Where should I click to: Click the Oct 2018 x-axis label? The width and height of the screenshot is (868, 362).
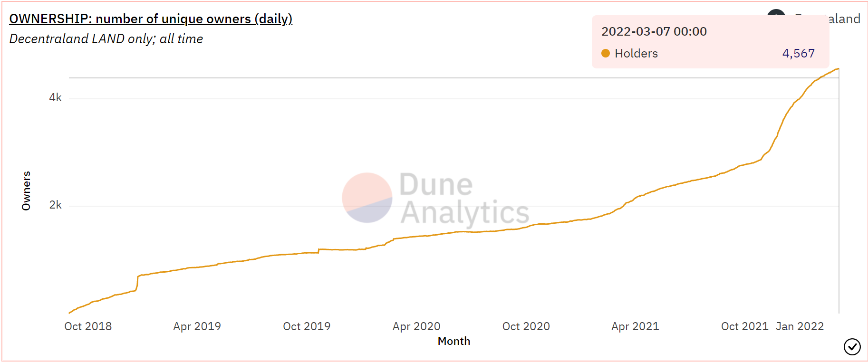coord(88,326)
